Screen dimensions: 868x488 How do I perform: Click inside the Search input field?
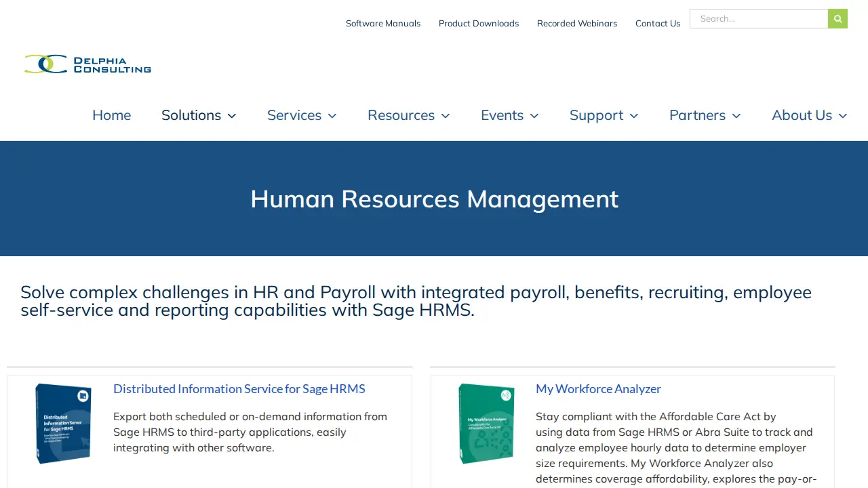coord(759,19)
